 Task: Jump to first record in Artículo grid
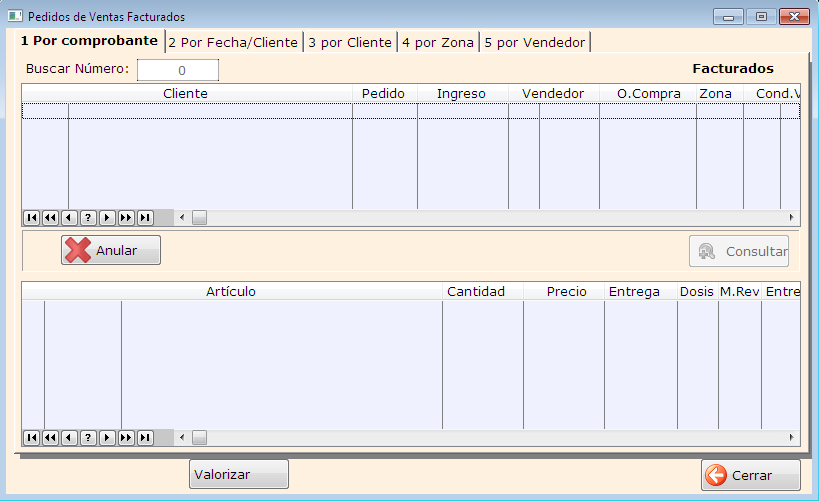pos(31,437)
